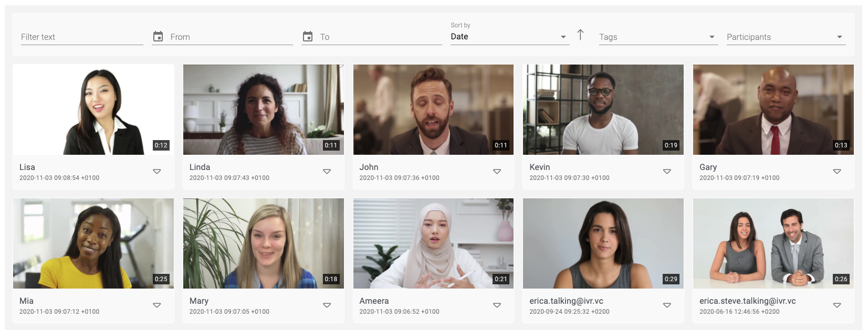This screenshot has width=868, height=330.
Task: Click the Filter text input field
Action: point(81,37)
